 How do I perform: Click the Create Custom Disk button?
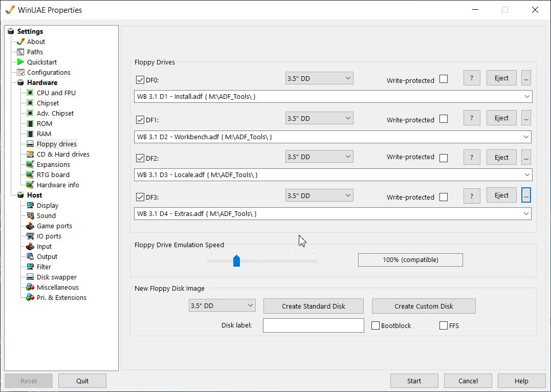[x=424, y=306]
